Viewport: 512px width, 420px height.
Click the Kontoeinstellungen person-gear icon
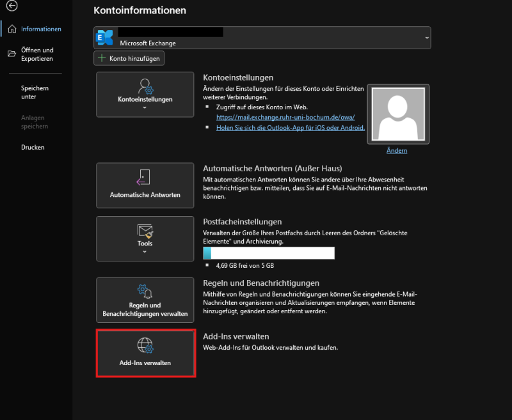(145, 86)
